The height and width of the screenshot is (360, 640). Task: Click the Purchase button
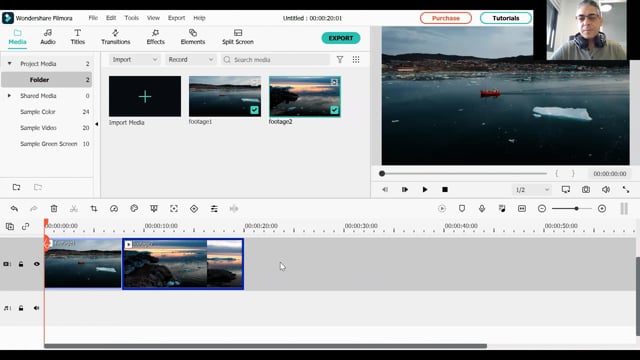(446, 18)
